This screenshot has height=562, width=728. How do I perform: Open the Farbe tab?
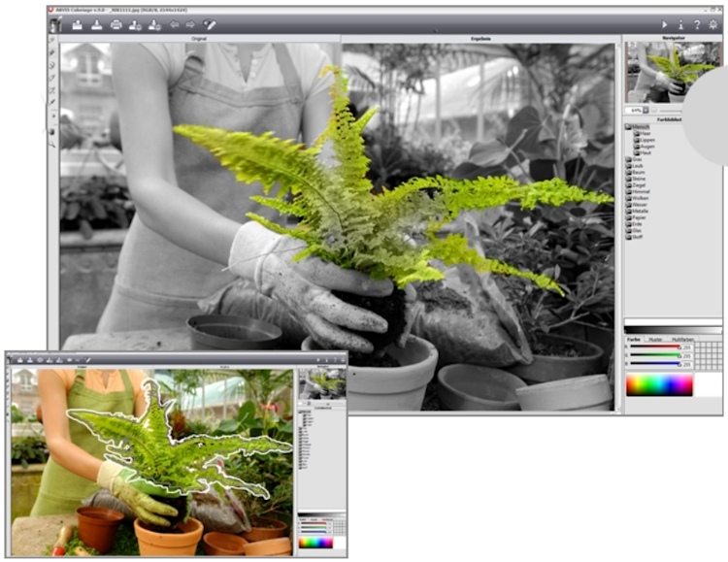tap(634, 340)
